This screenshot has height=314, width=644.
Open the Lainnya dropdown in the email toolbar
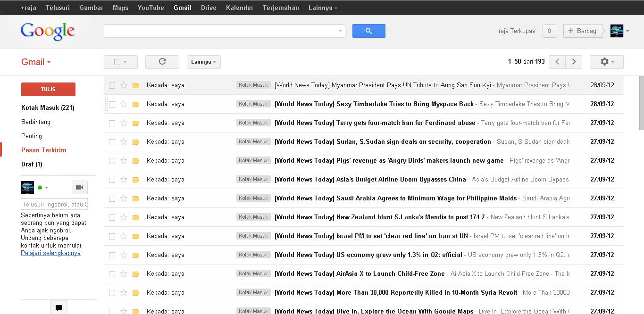(x=203, y=61)
